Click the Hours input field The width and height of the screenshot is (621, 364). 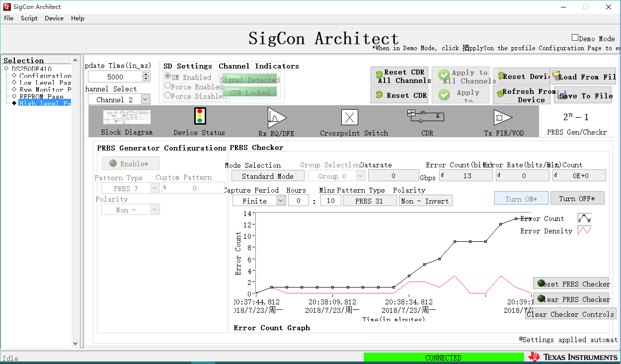pos(298,201)
